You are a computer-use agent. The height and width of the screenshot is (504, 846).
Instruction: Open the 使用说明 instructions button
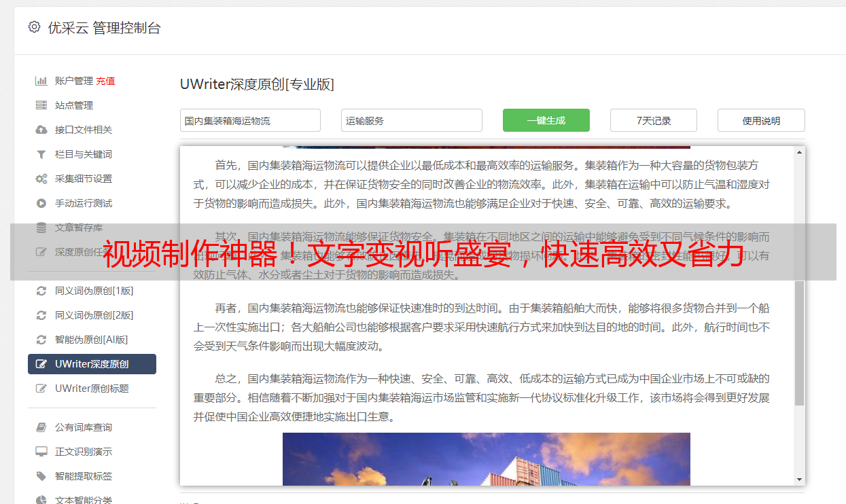[761, 120]
